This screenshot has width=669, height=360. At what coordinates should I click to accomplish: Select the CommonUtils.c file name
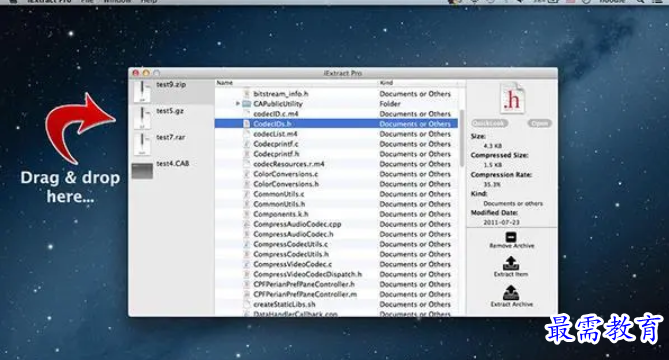279,194
